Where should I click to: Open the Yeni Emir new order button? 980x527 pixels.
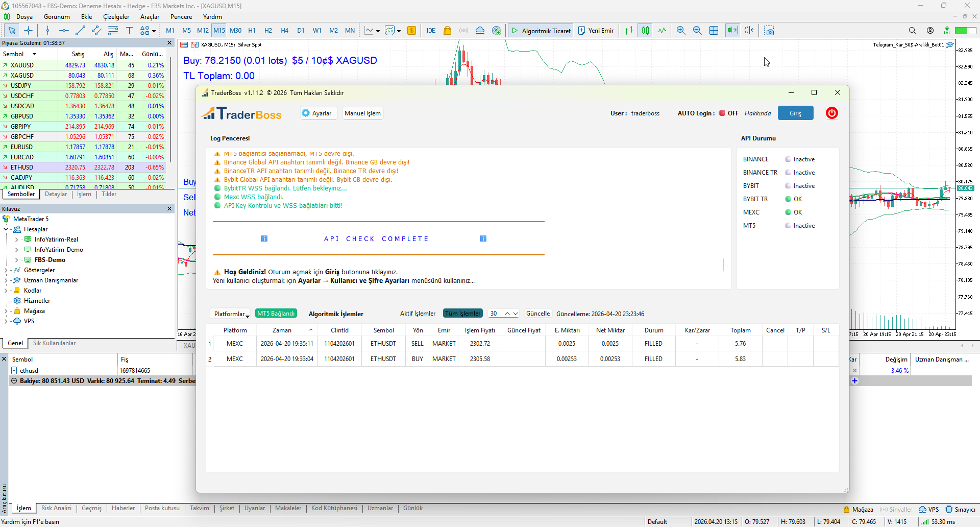point(596,31)
